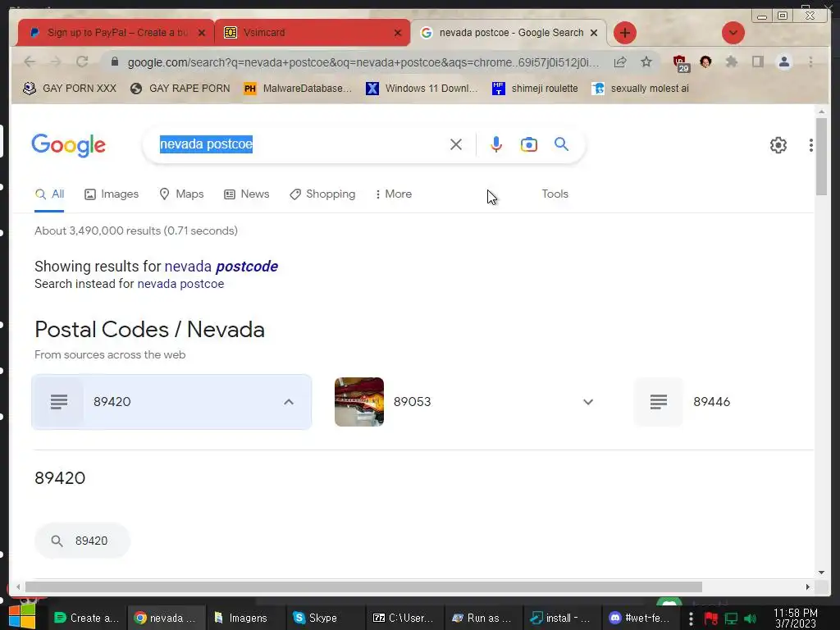The image size is (840, 630).
Task: Open the 89053 guitar thumbnail
Action: click(359, 402)
